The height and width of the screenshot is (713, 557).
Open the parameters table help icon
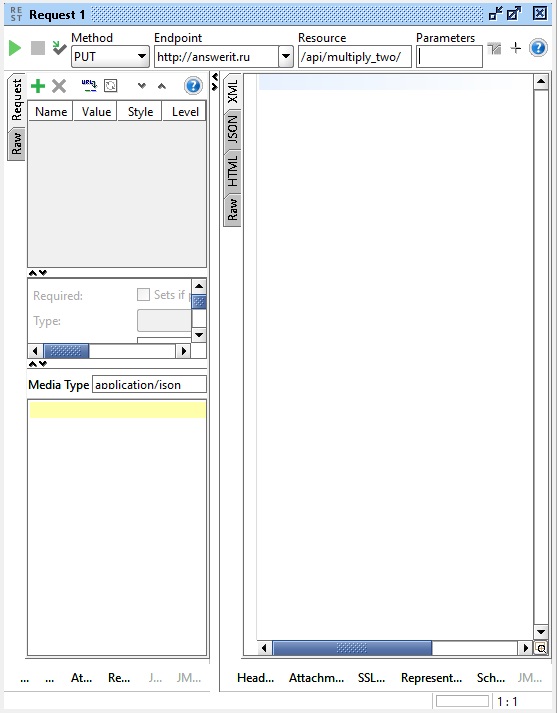193,85
